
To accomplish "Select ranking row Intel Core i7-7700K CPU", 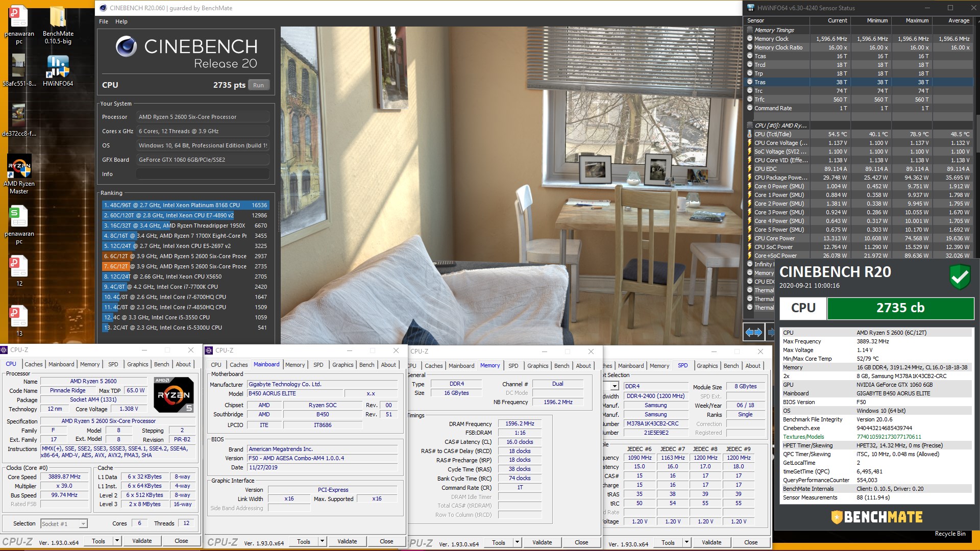I will (x=185, y=287).
